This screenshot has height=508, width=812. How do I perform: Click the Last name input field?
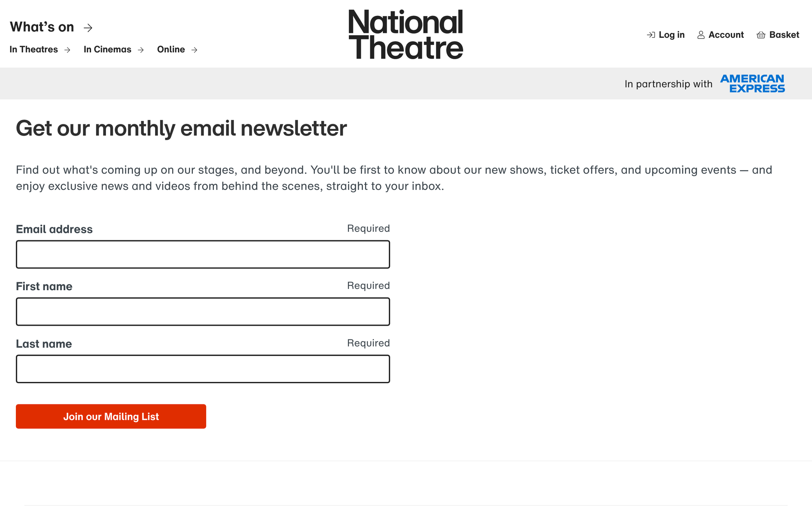(x=203, y=369)
